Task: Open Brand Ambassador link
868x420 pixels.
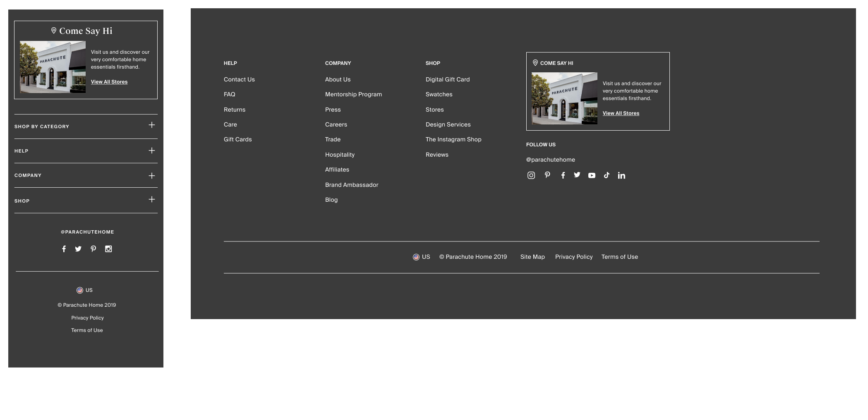Action: 352,185
